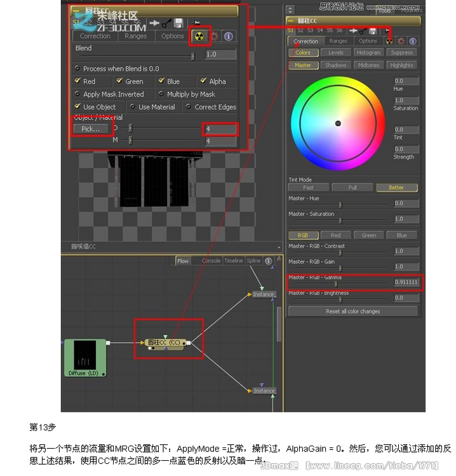Screen dimensions: 456x476
Task: Click the Master - RGB - Contrast slider
Action: [x=340, y=253]
